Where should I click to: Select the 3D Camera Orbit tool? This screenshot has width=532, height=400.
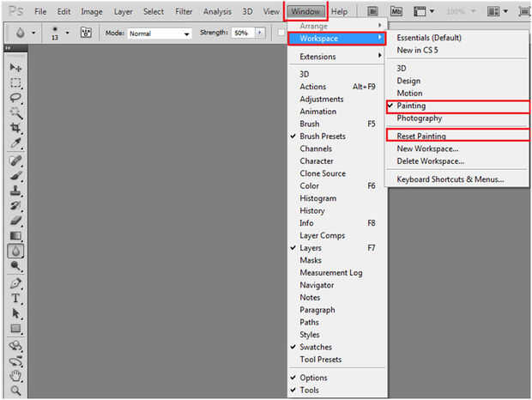click(15, 361)
